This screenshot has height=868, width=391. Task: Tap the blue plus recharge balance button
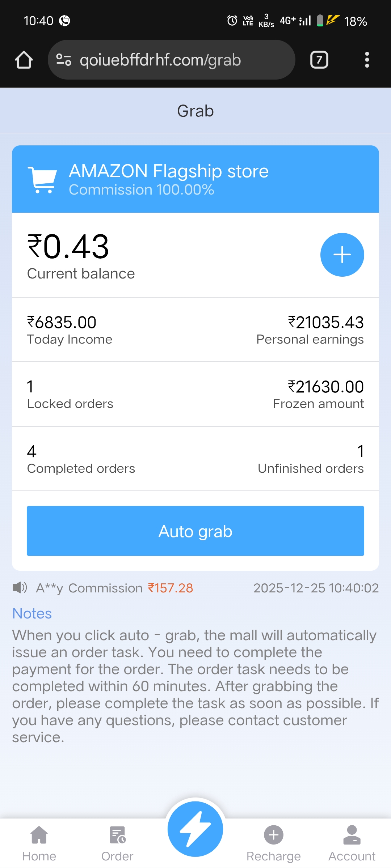click(x=342, y=255)
